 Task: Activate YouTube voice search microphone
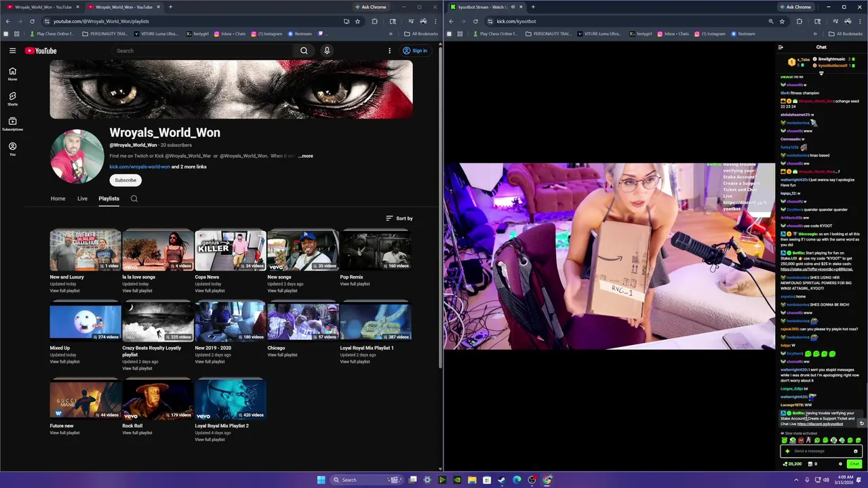pos(327,51)
